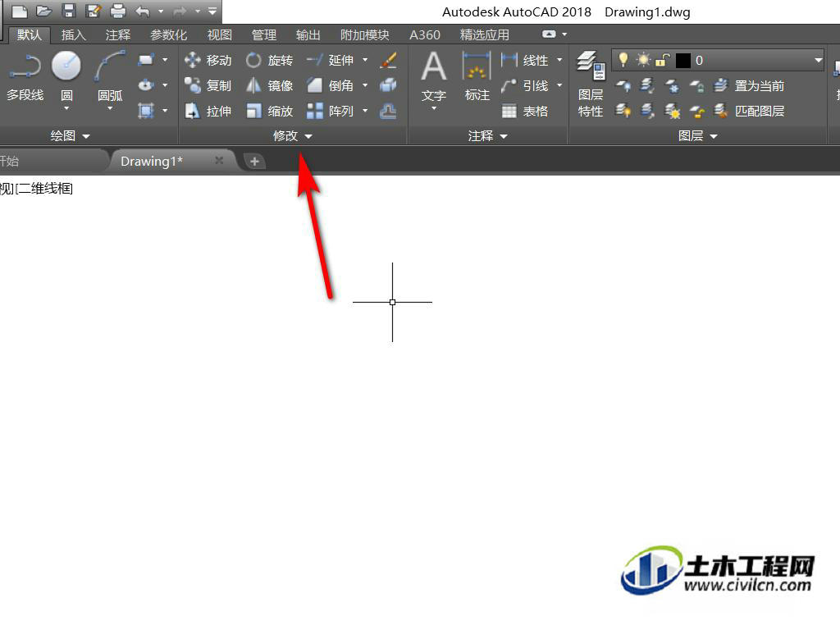Open the A360 ribbon tab

[425, 34]
